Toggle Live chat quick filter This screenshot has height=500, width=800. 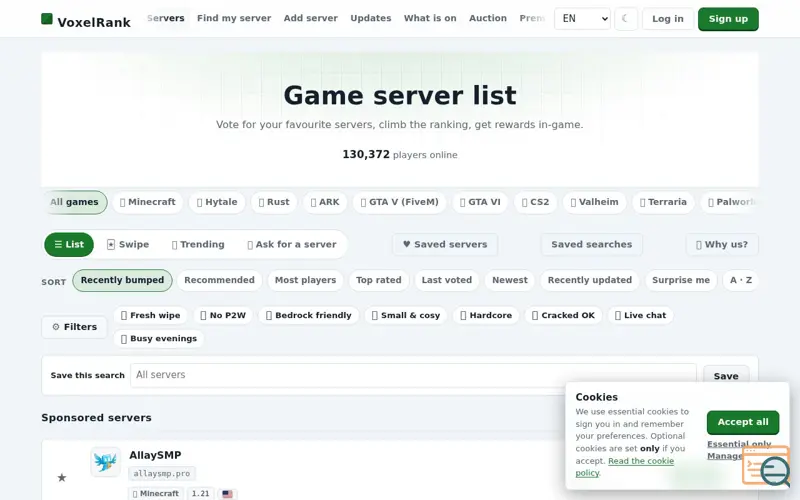tap(640, 315)
